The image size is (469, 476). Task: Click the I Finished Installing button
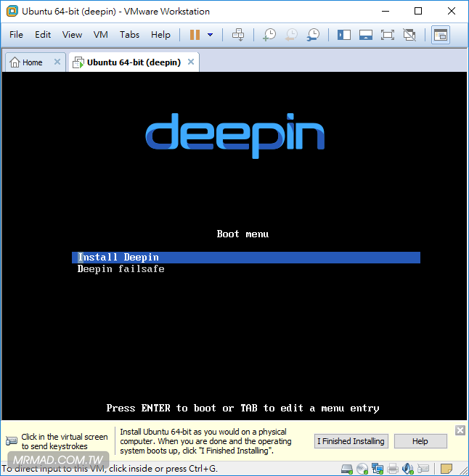tap(352, 441)
